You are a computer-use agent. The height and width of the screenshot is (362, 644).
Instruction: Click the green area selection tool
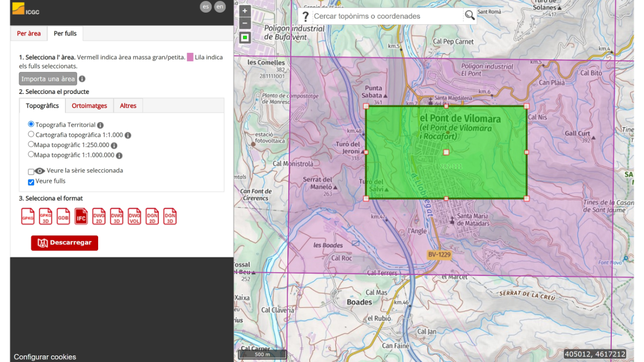pos(245,38)
